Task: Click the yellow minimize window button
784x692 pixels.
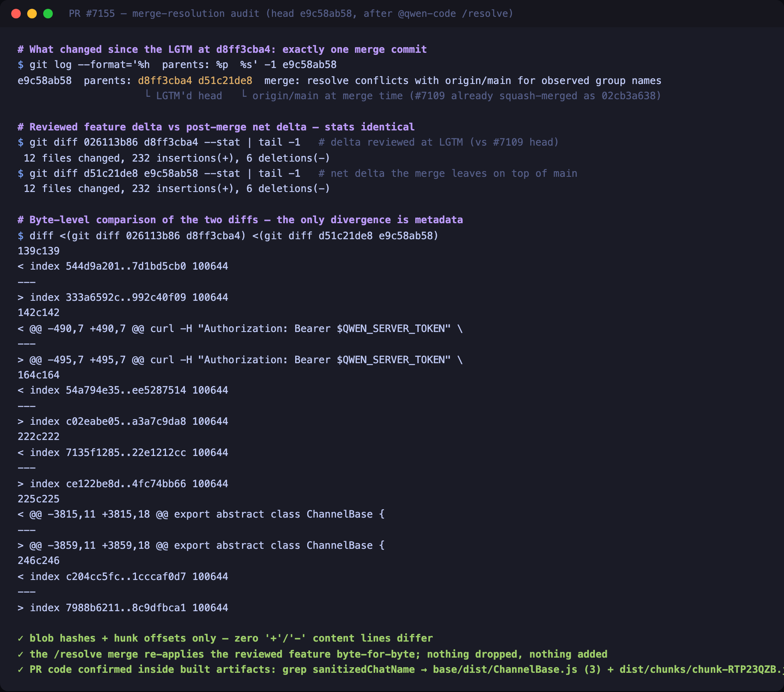Action: [x=32, y=14]
